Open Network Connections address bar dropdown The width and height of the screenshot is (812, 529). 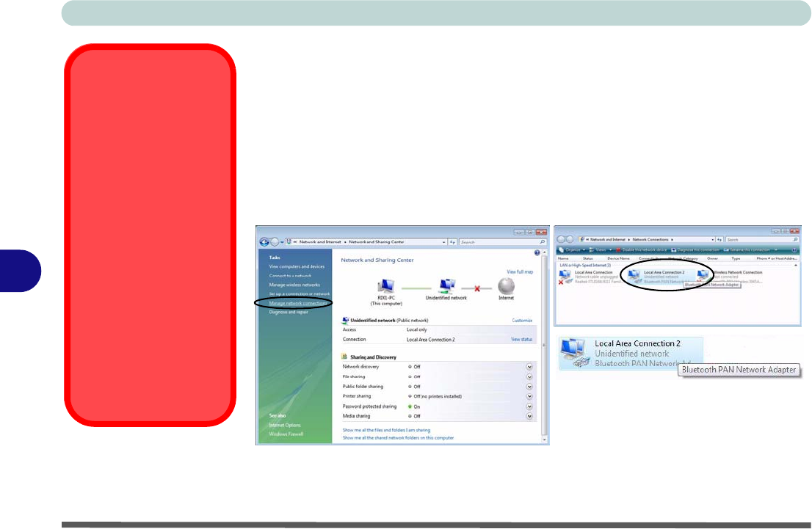click(x=713, y=240)
